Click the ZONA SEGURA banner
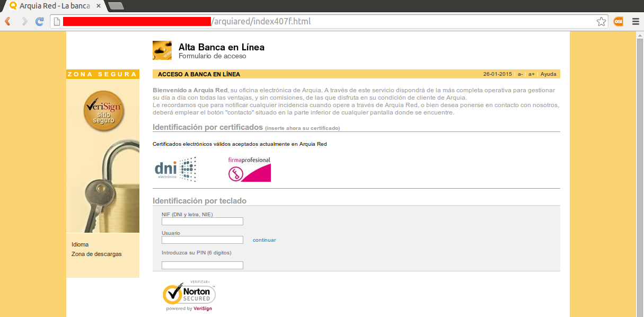This screenshot has width=644, height=317. 103,74
